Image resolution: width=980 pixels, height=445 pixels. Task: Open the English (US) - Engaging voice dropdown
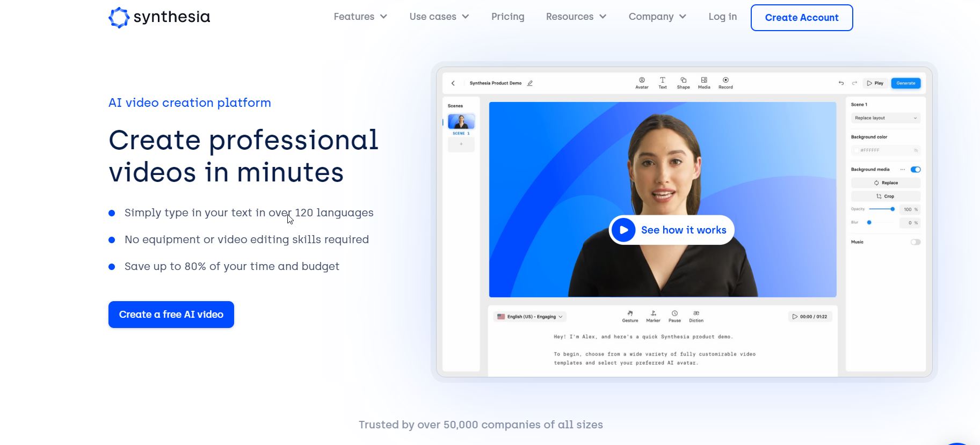(x=530, y=317)
